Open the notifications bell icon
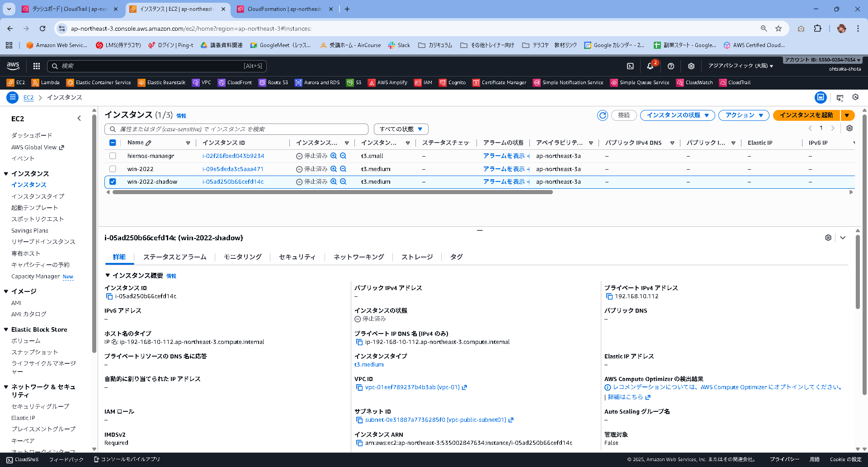The width and height of the screenshot is (868, 467). (650, 66)
